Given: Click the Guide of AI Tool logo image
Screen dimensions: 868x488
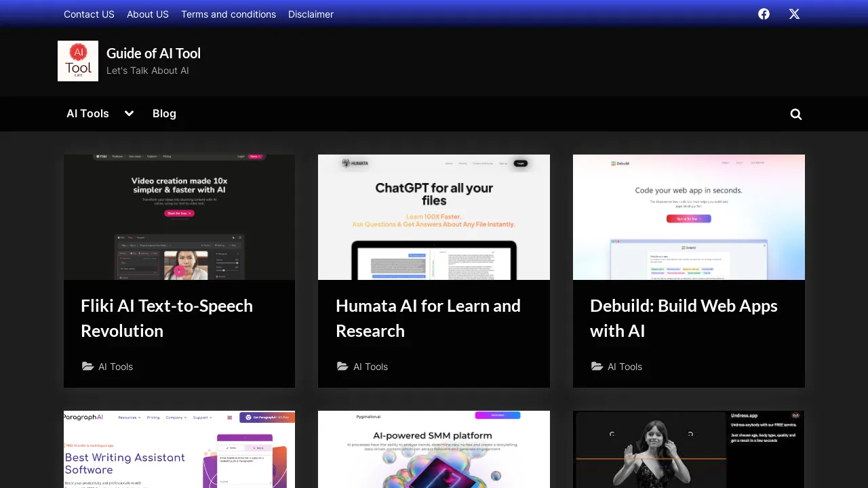Looking at the screenshot, I should [78, 61].
